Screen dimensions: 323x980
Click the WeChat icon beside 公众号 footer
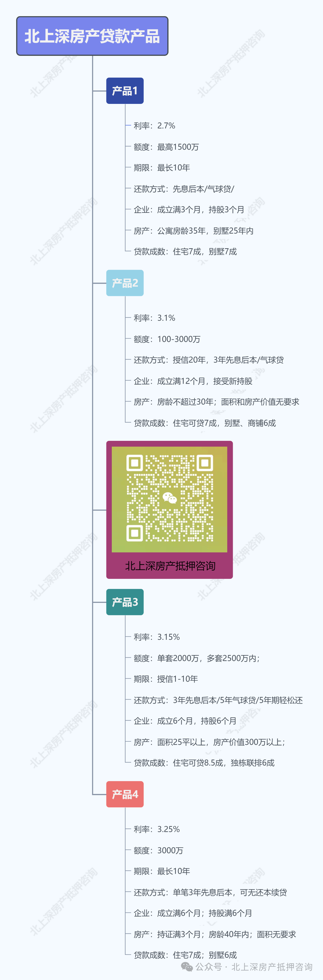point(187,967)
